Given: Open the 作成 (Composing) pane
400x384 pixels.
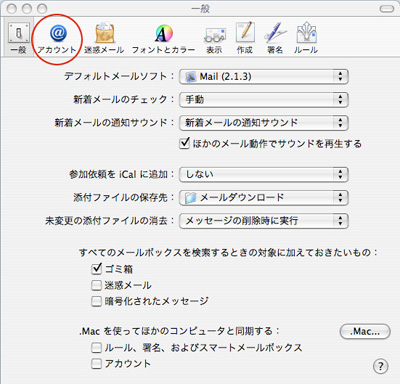Looking at the screenshot, I should 245,38.
